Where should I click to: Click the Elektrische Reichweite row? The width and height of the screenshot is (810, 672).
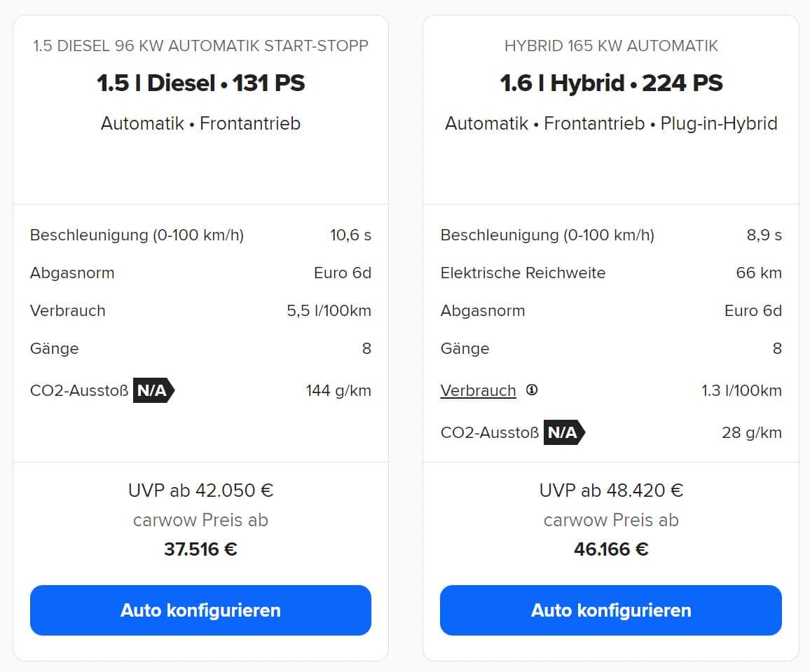tap(610, 273)
